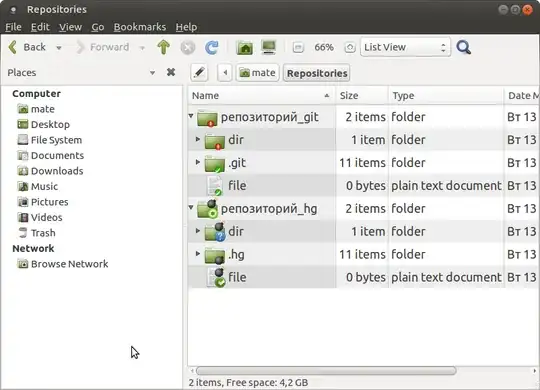Open Videos in Places sidebar
Screen dimensions: 540x390
click(40, 217)
